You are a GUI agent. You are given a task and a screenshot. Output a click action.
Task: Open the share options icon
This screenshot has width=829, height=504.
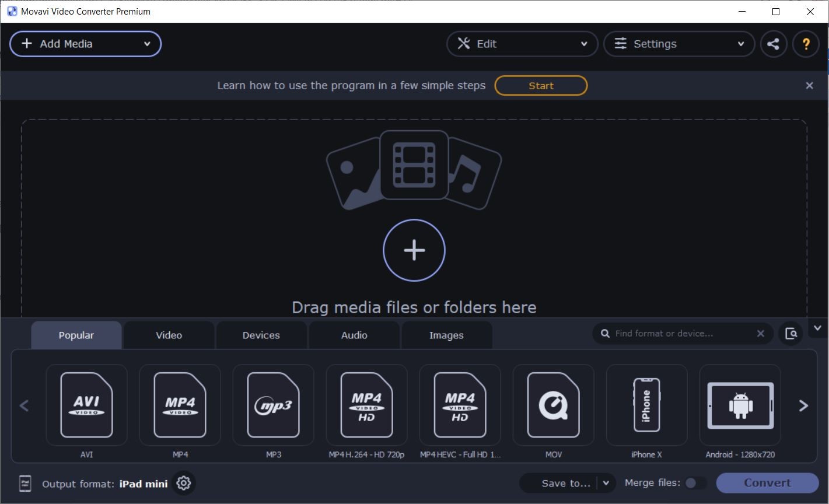774,44
